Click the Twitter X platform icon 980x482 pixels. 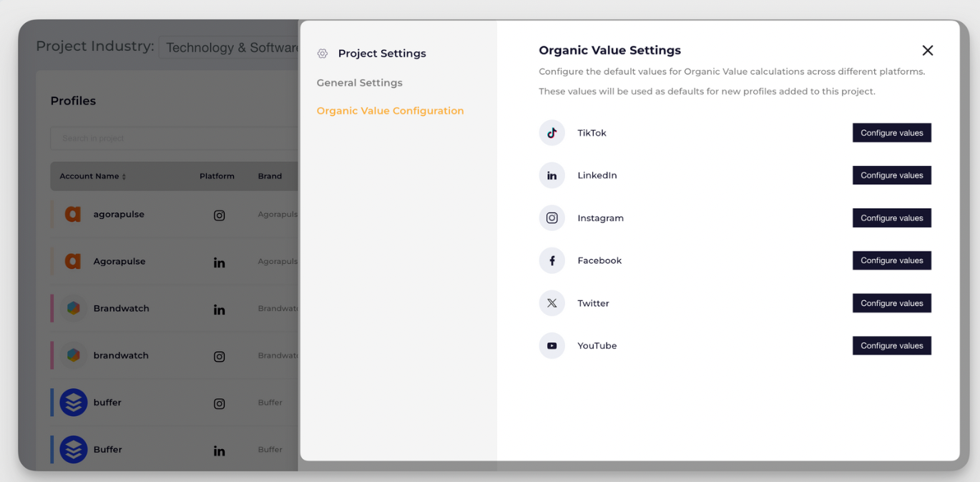(x=552, y=303)
